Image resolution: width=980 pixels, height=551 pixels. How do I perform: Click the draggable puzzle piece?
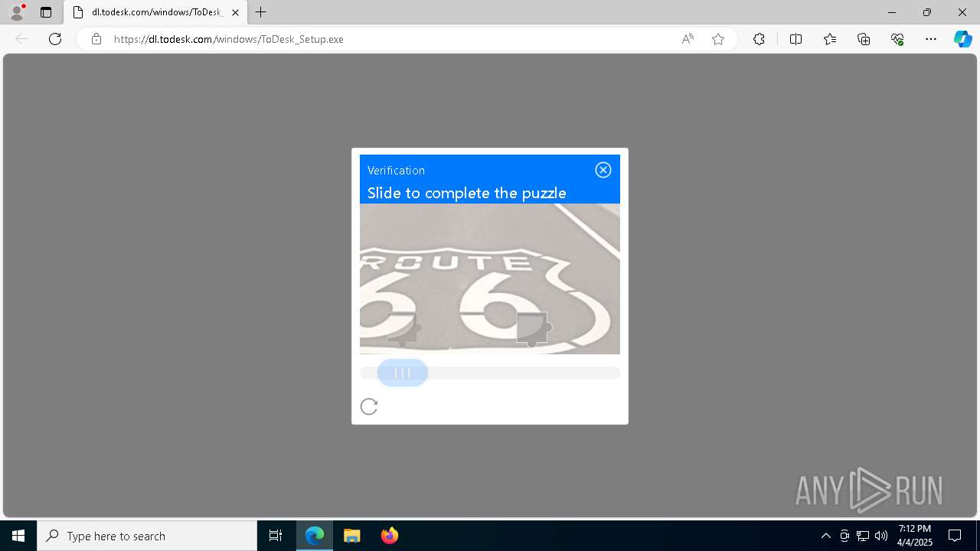coord(403,328)
